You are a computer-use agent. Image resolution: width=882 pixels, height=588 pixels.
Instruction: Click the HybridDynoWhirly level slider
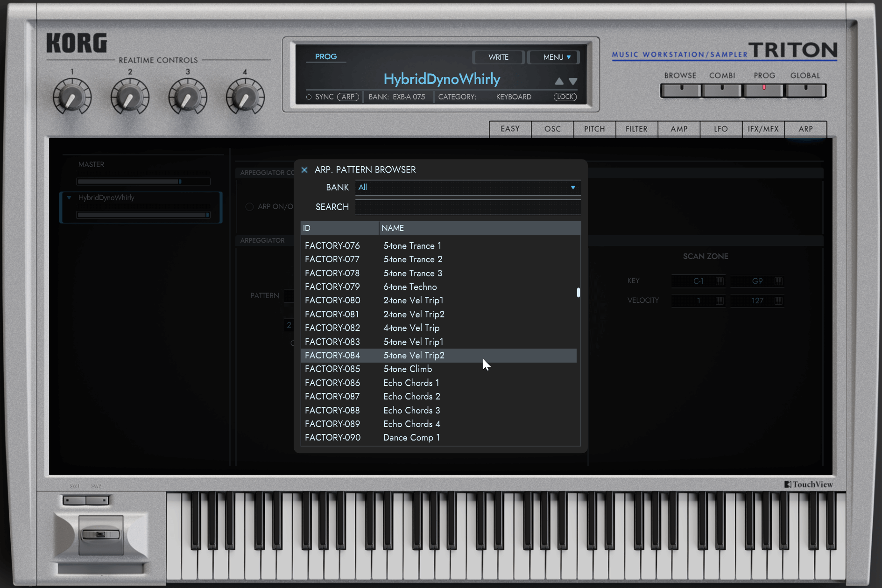pos(143,215)
